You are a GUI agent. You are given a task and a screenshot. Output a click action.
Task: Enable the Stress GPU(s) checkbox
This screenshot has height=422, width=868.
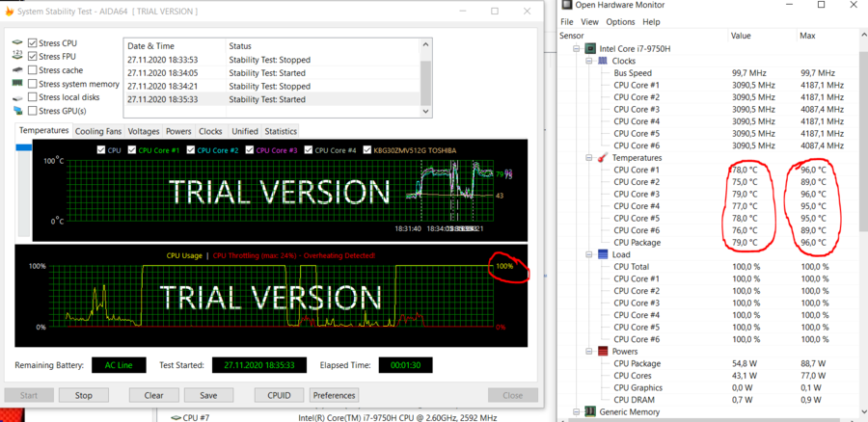tap(33, 111)
